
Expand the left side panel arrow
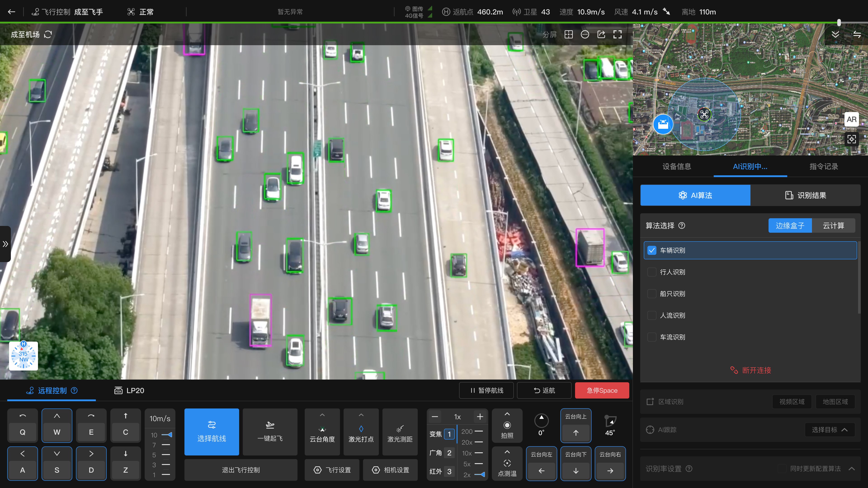pyautogui.click(x=5, y=244)
